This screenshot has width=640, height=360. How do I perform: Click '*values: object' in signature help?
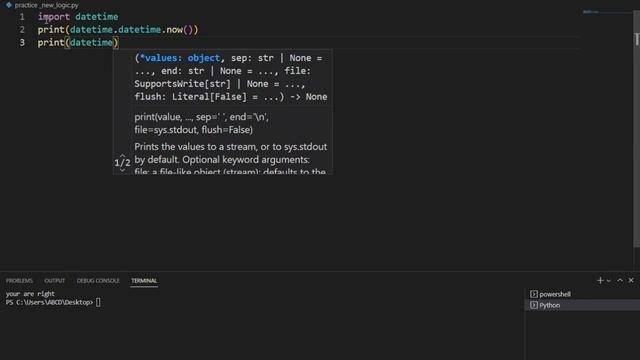click(180, 58)
